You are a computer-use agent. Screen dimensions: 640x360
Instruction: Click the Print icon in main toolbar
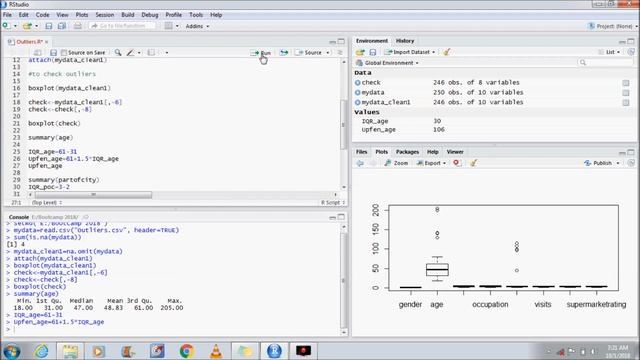pos(78,26)
